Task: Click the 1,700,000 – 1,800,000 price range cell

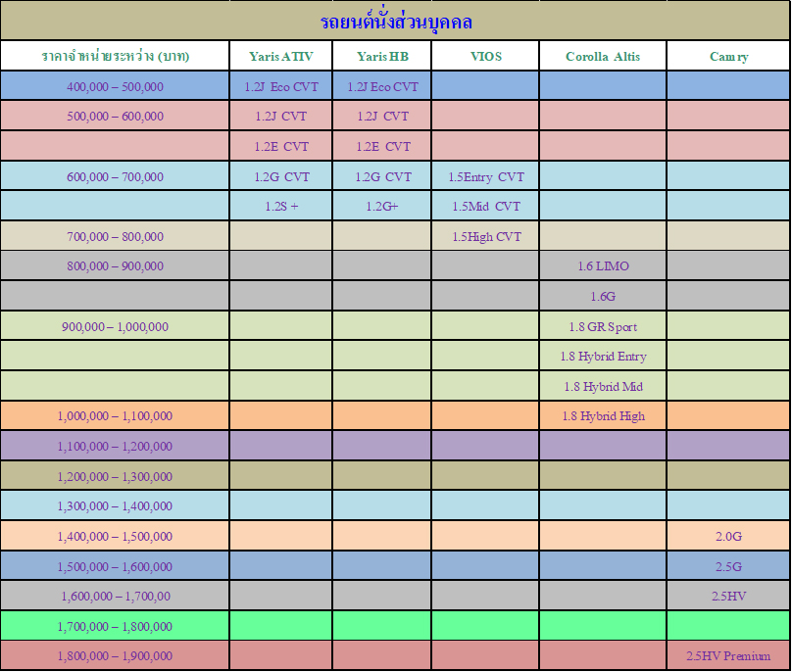Action: 115,626
